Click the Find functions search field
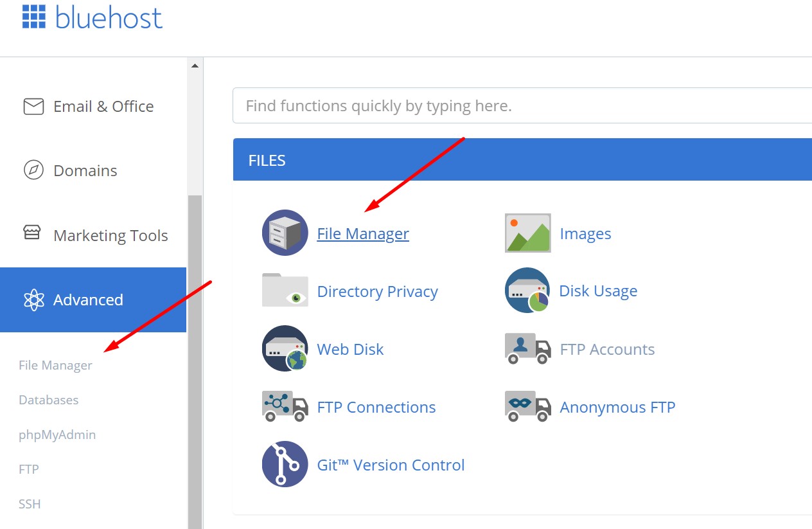 click(x=520, y=105)
